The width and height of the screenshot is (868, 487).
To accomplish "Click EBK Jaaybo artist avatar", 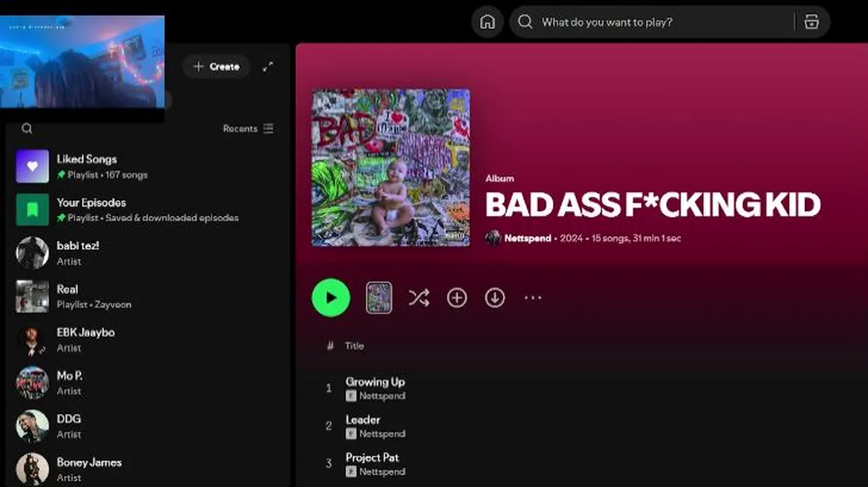I will click(x=32, y=340).
